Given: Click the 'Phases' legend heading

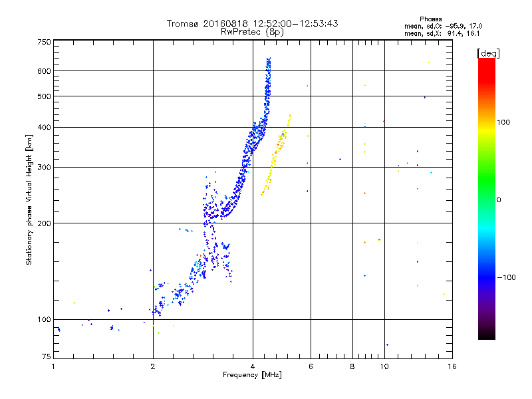Looking at the screenshot, I should point(430,19).
